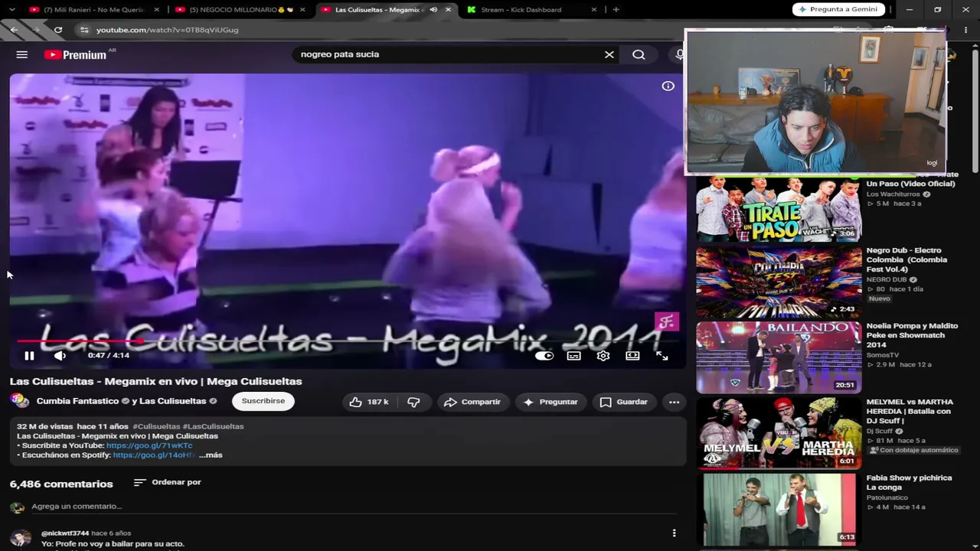This screenshot has width=980, height=551.
Task: Expand description with ...más
Action: (211, 455)
